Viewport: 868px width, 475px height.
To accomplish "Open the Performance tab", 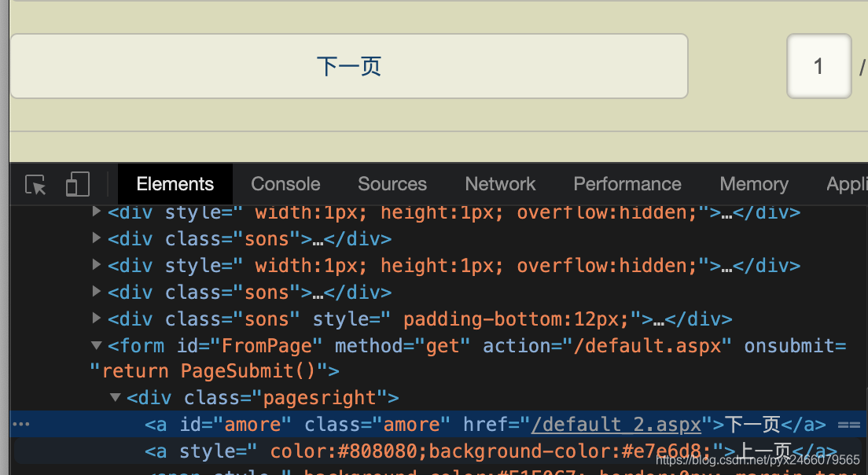I will point(627,184).
